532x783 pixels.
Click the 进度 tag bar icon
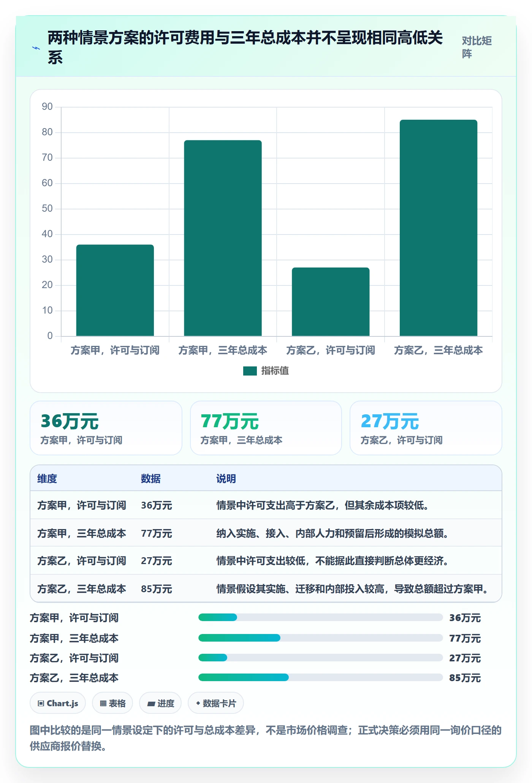click(x=151, y=704)
